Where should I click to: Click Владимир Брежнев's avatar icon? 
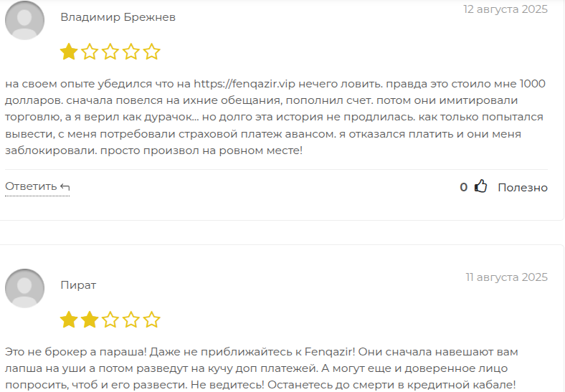[x=25, y=21]
